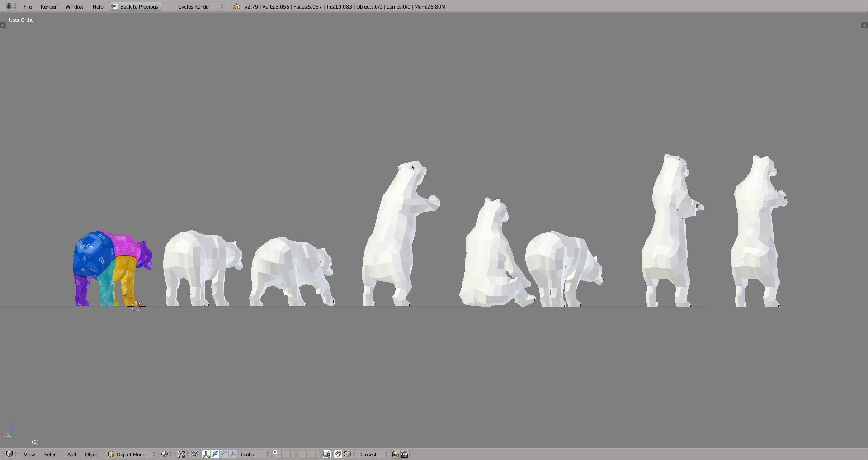The width and height of the screenshot is (868, 460).
Task: Click the OpenGL render animation clapper icon
Action: pos(405,454)
